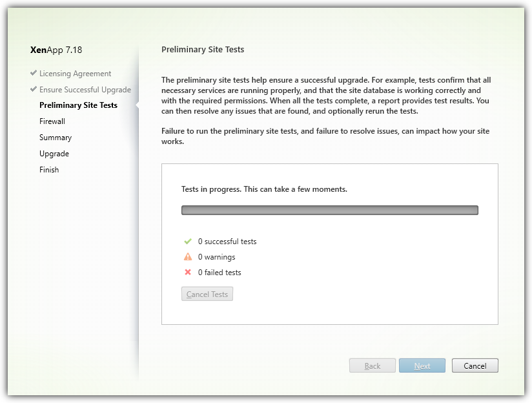
Task: Click the checkmark next to Licensing Agreement
Action: (x=34, y=73)
